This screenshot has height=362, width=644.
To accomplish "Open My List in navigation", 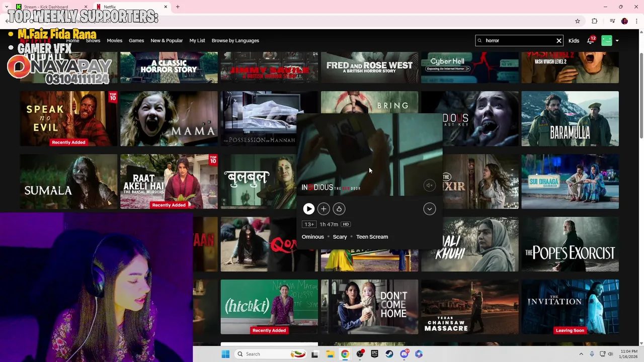I will tap(197, 41).
